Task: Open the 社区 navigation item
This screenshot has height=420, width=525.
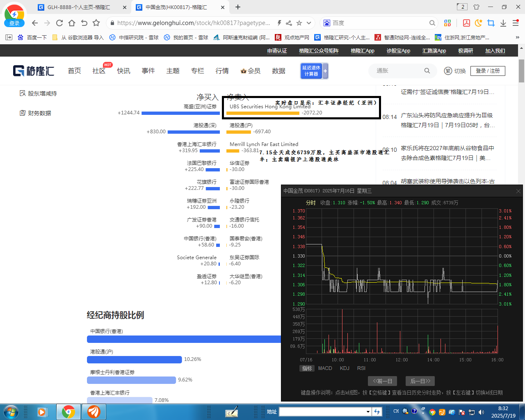Action: tap(99, 71)
